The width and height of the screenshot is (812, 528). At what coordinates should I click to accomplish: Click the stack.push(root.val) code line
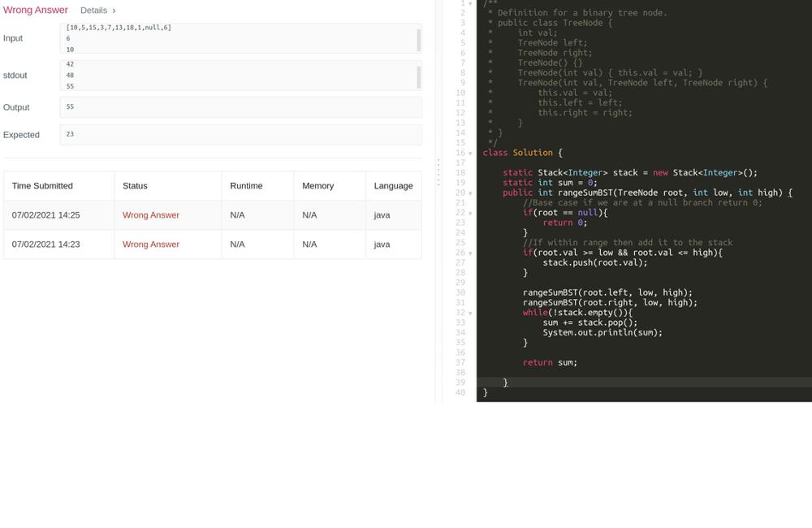595,262
